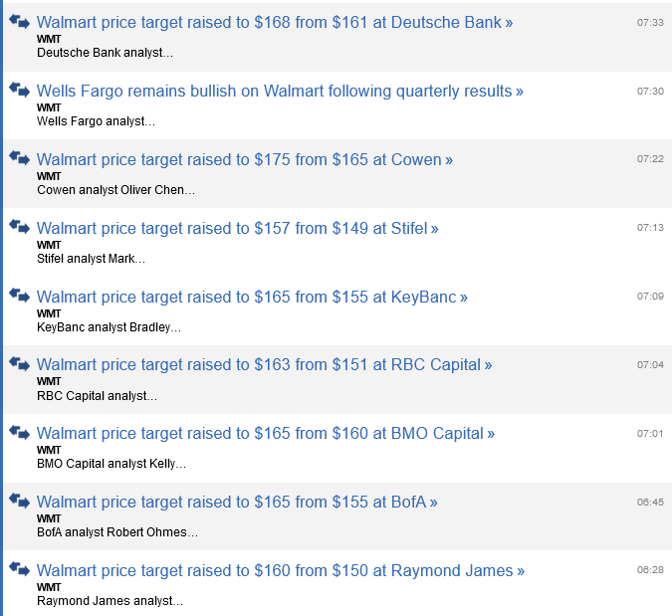The width and height of the screenshot is (672, 616).
Task: Open the Deutsche Bank $168 price target headline
Action: (x=269, y=22)
